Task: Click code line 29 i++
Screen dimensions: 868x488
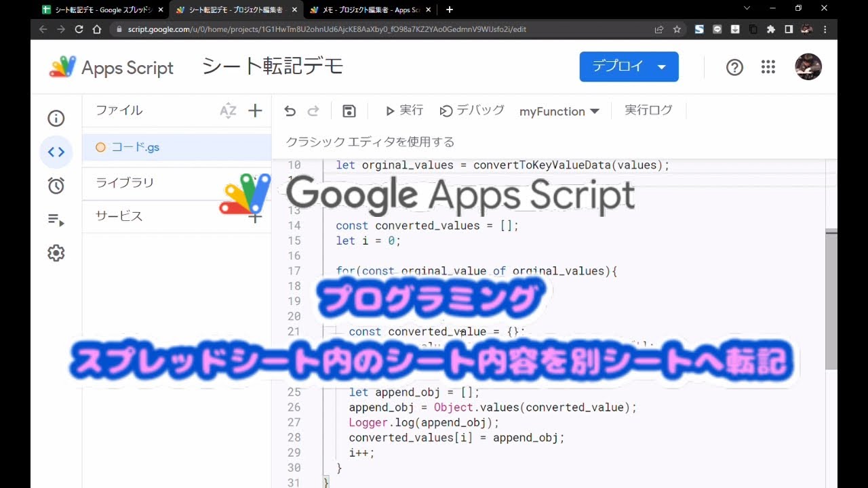Action: click(x=361, y=453)
